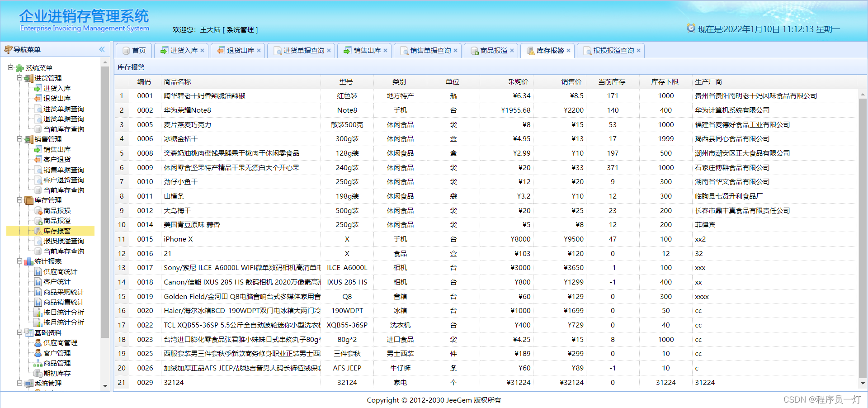Click the 按月统计分析 icon

(38, 322)
